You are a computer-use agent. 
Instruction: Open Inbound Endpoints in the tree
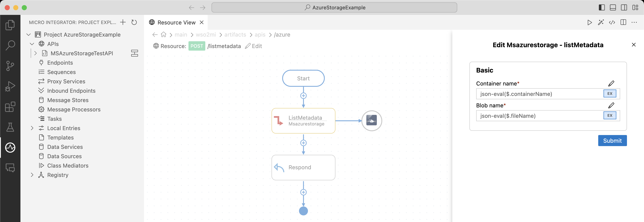coord(71,91)
